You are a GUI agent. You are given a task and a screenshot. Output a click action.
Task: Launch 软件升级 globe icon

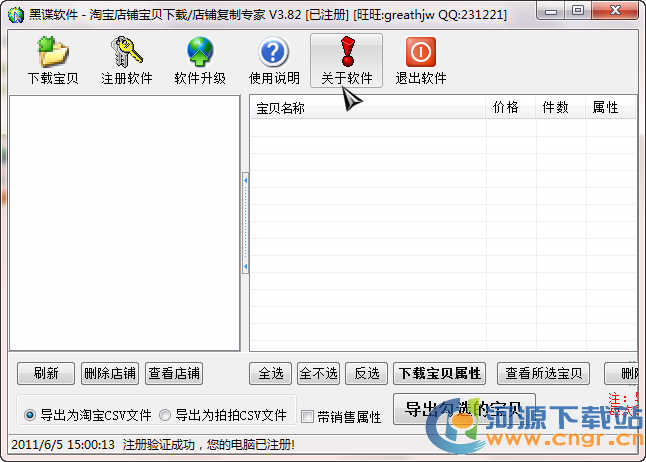click(200, 61)
